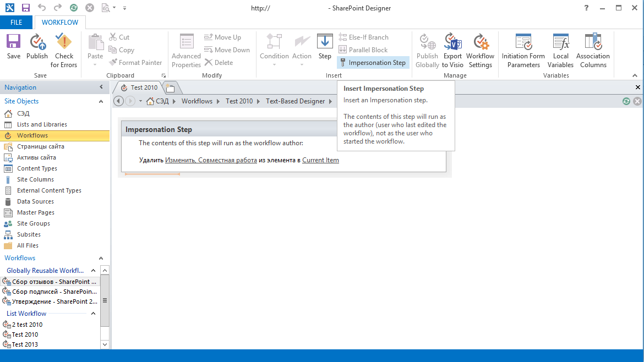Image resolution: width=644 pixels, height=362 pixels.
Task: Click Publish Globally
Action: (427, 51)
